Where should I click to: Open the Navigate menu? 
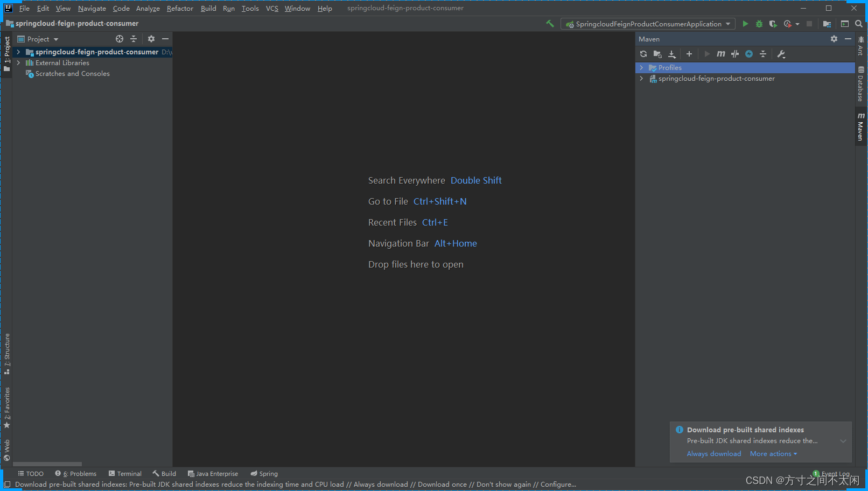point(92,8)
